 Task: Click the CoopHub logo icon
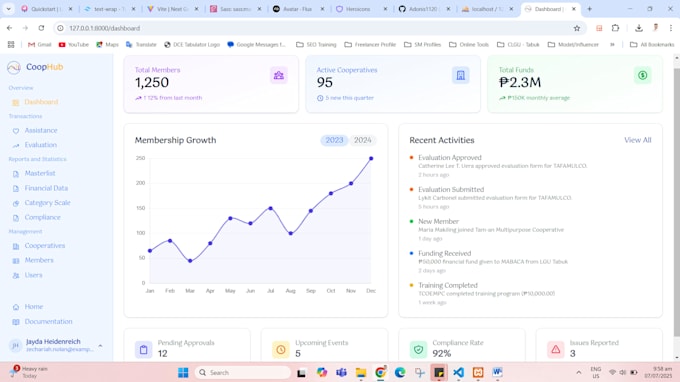(x=14, y=67)
